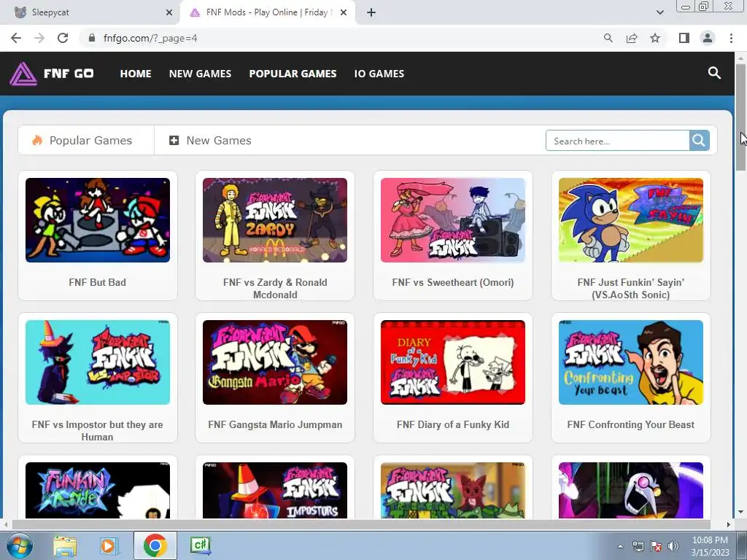
Task: Click the address bar URL fnfgo.com
Action: (150, 38)
